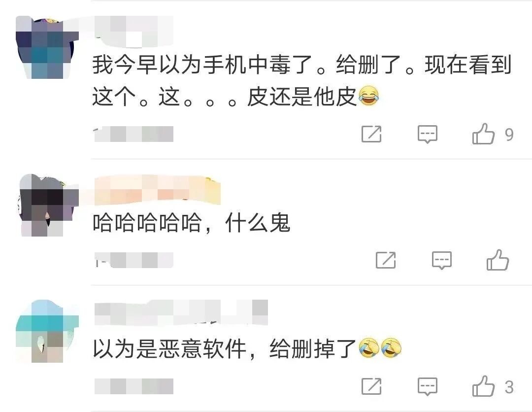Image resolution: width=532 pixels, height=412 pixels.
Task: Open the second commenter's orange blurred username
Action: point(158,190)
